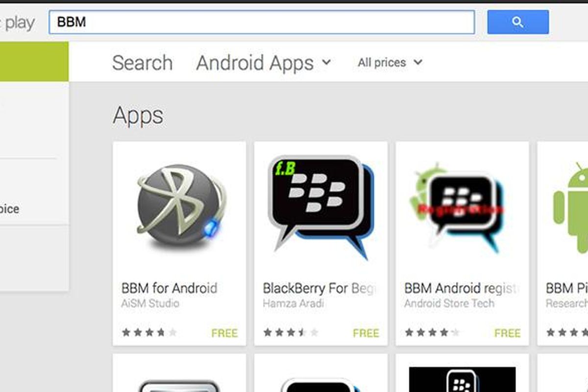Screen dimensions: 588x392
Task: Select the green highlighted sidebar tab
Action: coord(34,61)
